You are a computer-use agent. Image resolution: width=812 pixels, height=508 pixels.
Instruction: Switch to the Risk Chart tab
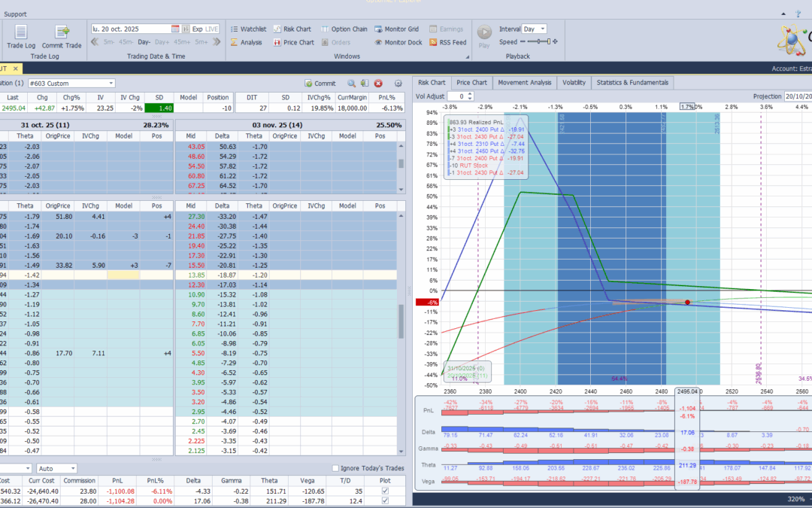click(x=432, y=83)
